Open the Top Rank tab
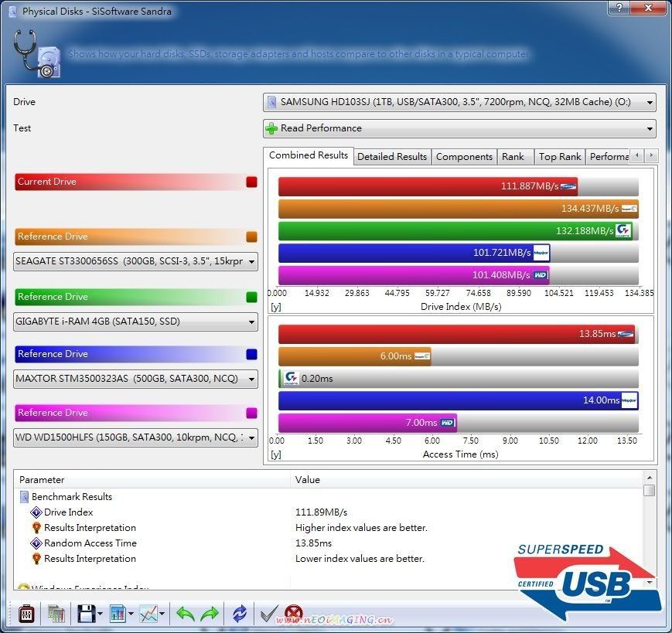Viewport: 672px width, 633px height. (x=560, y=157)
